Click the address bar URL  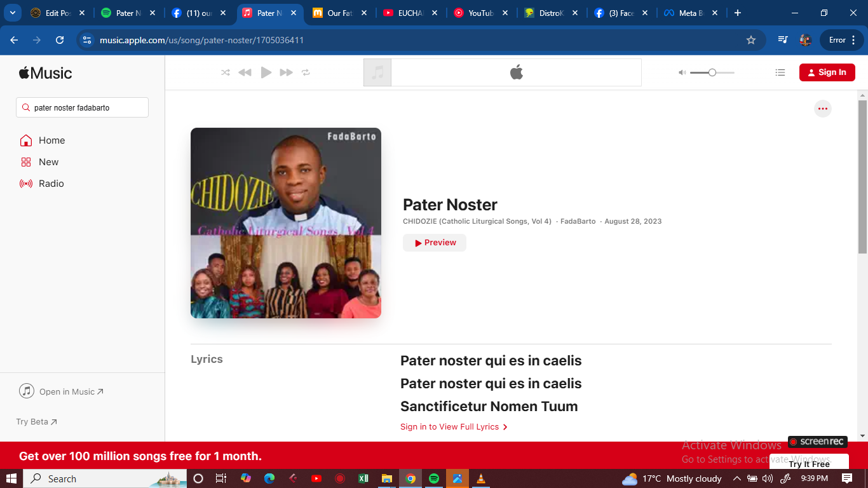point(201,40)
